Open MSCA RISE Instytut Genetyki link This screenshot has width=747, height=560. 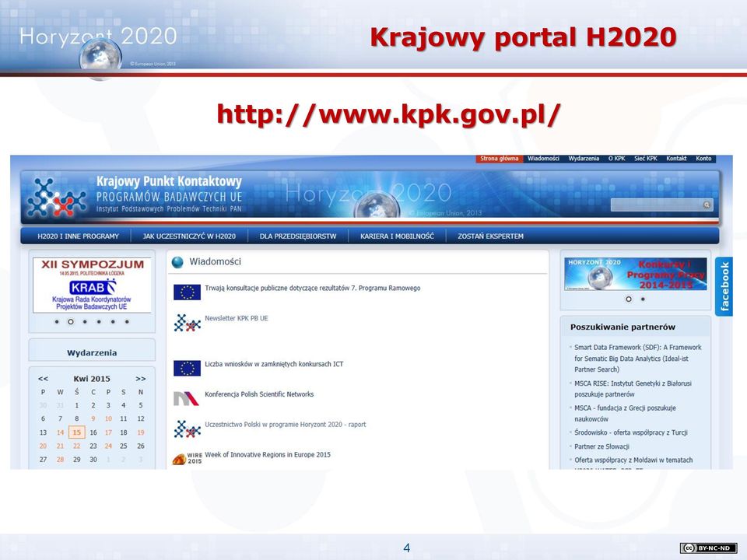pos(633,389)
